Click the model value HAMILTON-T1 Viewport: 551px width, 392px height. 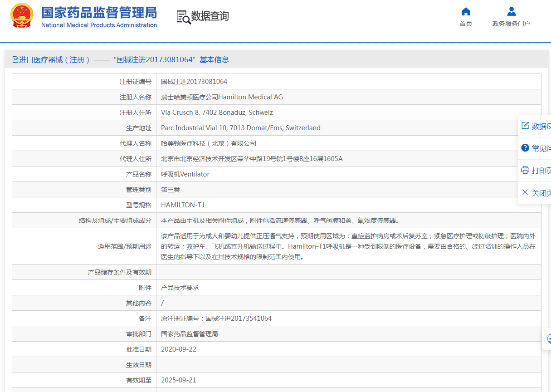coord(183,205)
